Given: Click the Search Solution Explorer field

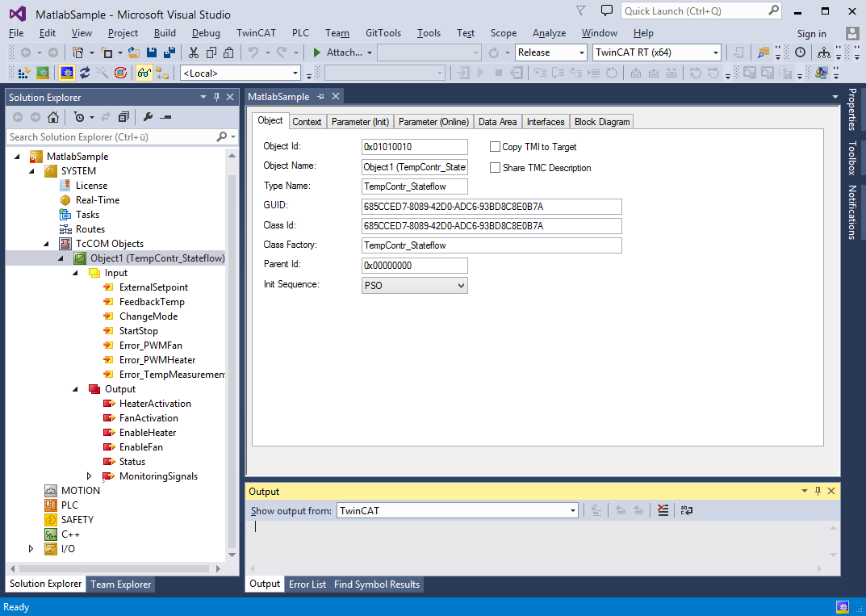Looking at the screenshot, I should click(x=112, y=137).
